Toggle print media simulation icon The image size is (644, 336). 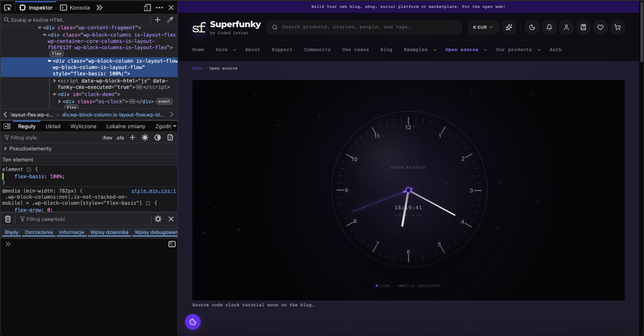pyautogui.click(x=170, y=137)
